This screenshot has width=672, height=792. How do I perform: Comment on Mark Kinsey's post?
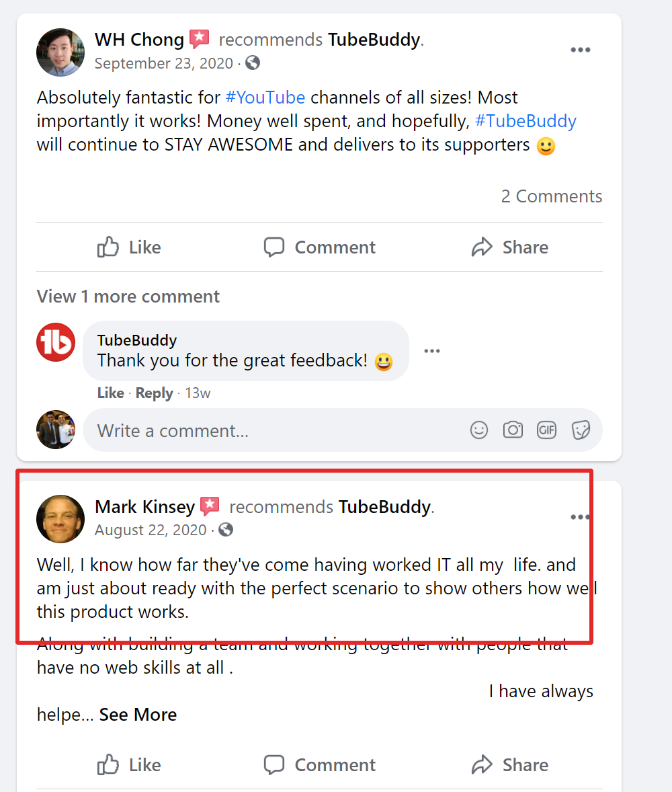pos(319,764)
